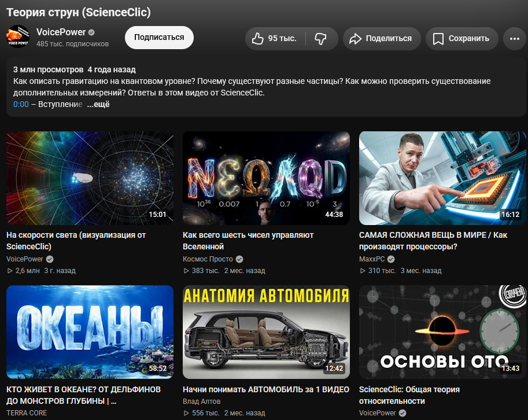Click '2,6 млн' views text
This screenshot has height=420, width=528.
coord(27,271)
